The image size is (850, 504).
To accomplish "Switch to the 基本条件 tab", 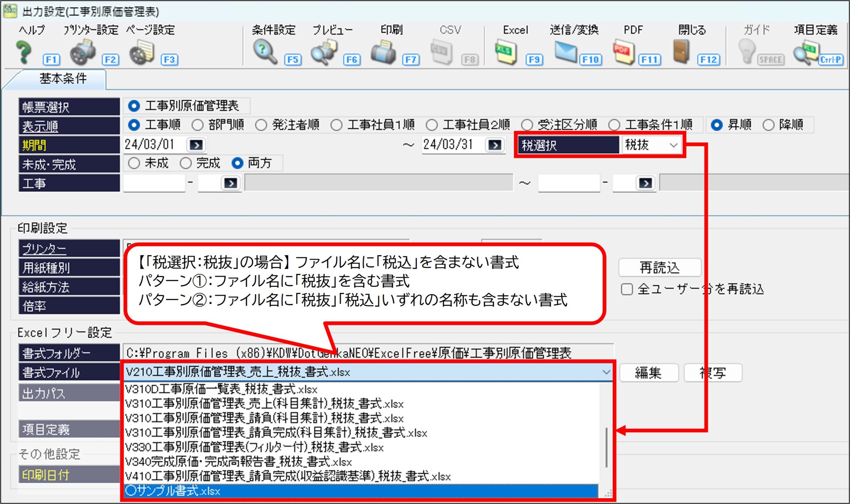I will pyautogui.click(x=63, y=79).
